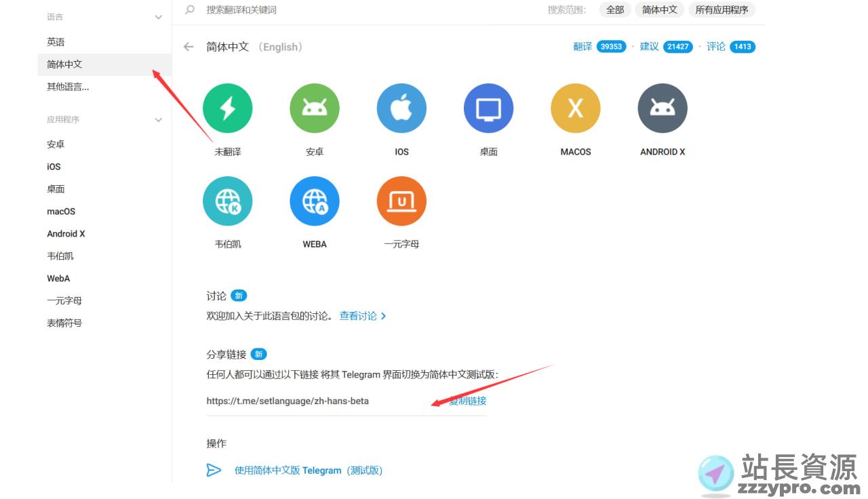Open the teal 韦伯凯 globe icon
Screen dimensions: 868x499
click(228, 201)
